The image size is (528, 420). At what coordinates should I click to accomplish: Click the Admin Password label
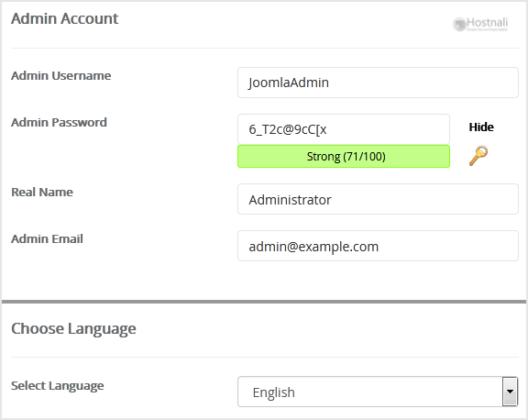pyautogui.click(x=59, y=122)
